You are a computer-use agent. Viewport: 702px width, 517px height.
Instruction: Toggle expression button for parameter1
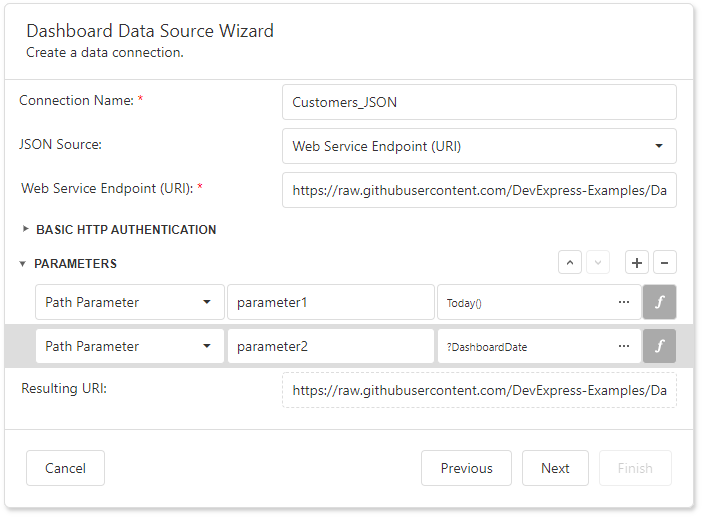[x=659, y=302]
